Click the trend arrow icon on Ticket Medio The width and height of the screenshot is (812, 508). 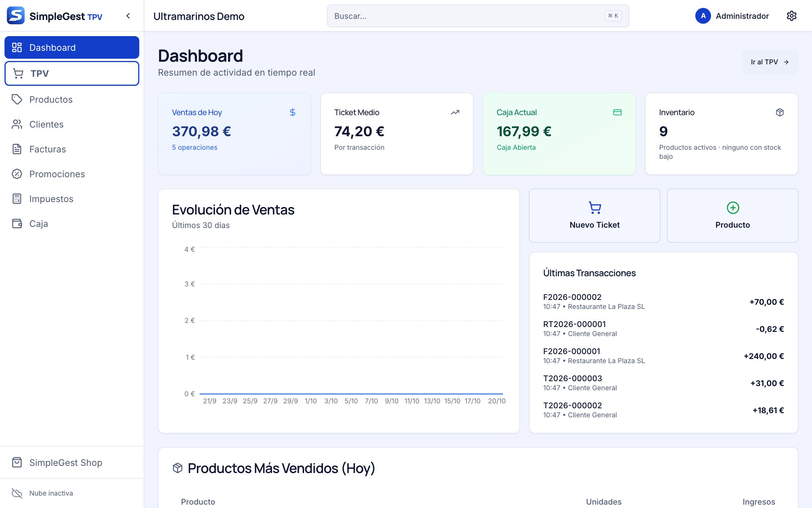455,112
